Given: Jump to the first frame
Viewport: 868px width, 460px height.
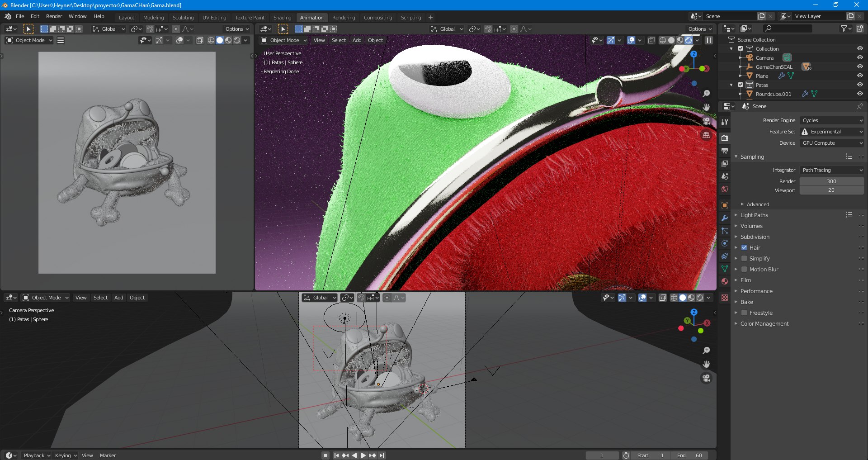Looking at the screenshot, I should 336,455.
